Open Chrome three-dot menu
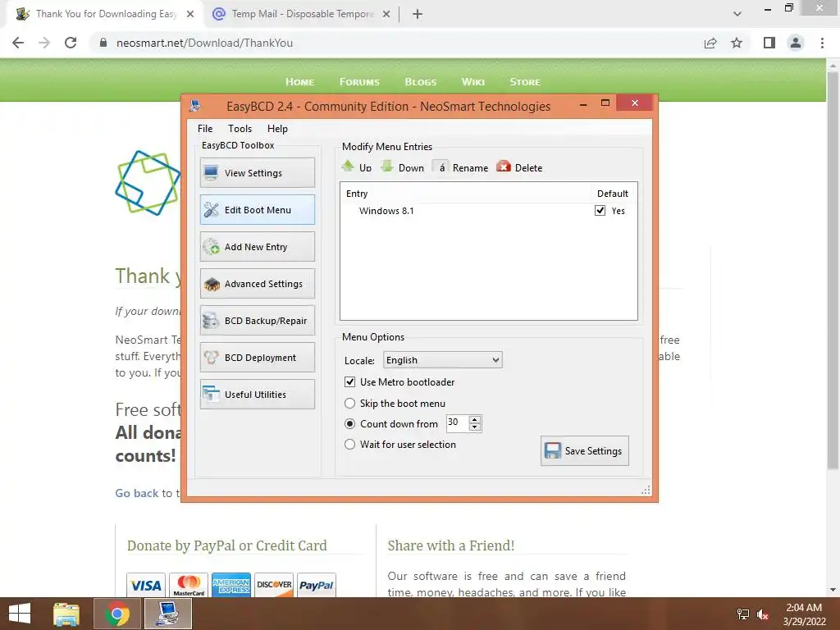The height and width of the screenshot is (630, 840). [822, 43]
